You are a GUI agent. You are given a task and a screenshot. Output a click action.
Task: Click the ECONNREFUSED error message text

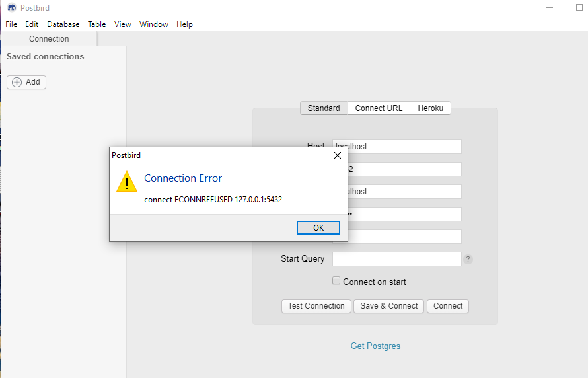coord(213,200)
